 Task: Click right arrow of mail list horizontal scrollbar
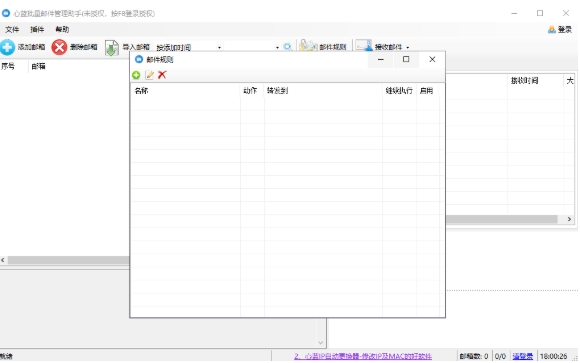[569, 219]
